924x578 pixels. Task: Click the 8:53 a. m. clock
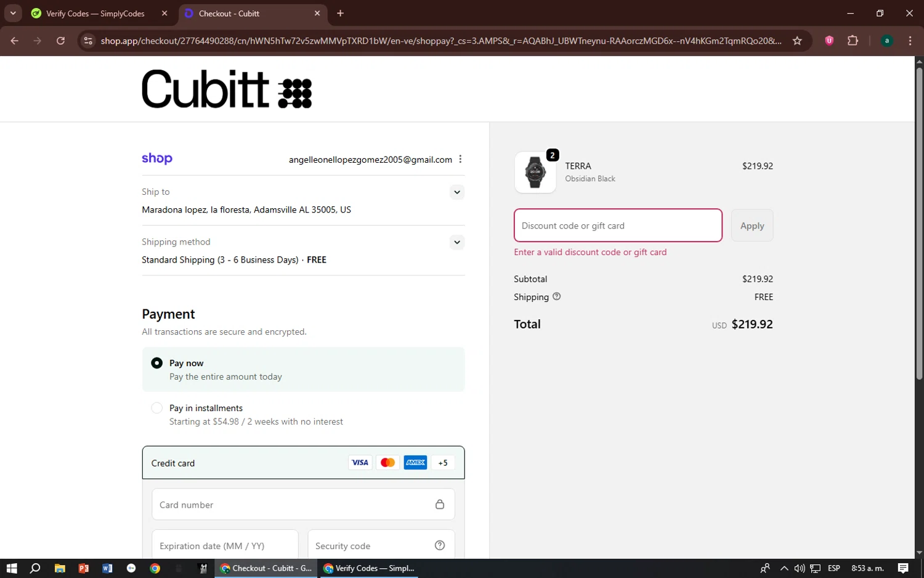(x=867, y=568)
